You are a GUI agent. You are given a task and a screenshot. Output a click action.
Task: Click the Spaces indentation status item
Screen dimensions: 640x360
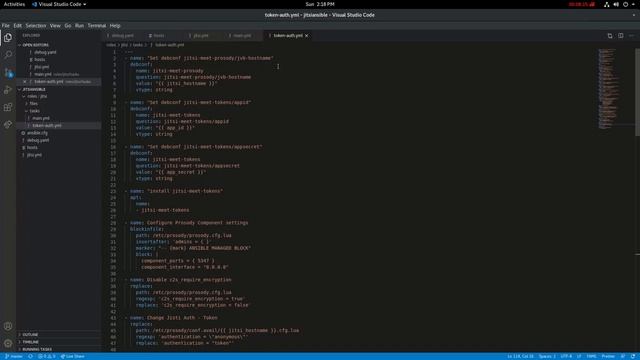(547, 356)
